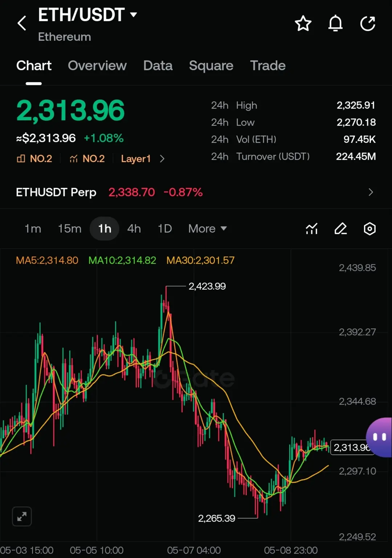Select the 1h timeframe
The width and height of the screenshot is (392, 558).
point(105,229)
